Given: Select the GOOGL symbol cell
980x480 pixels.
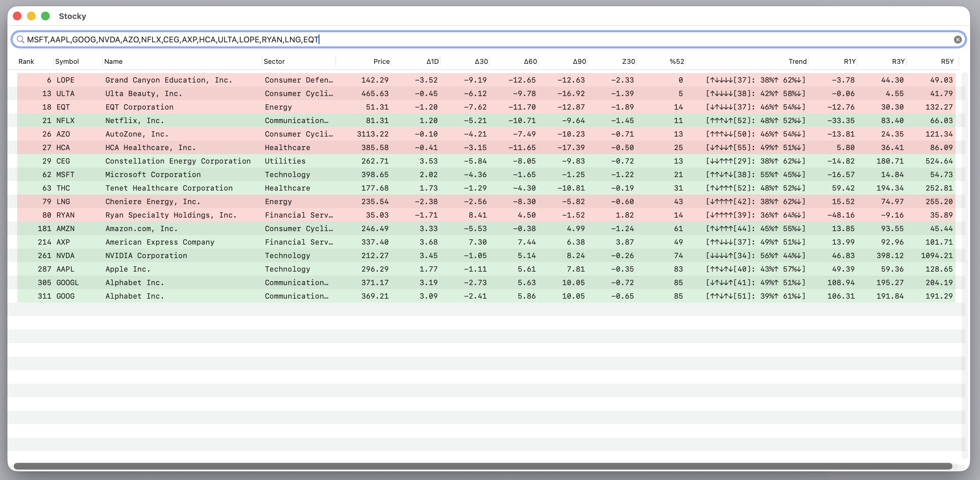Looking at the screenshot, I should point(68,283).
